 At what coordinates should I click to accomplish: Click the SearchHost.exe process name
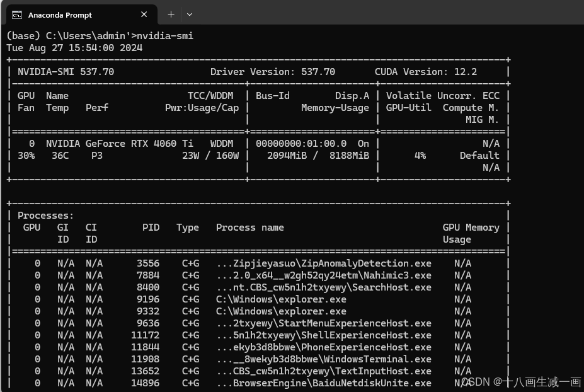coord(324,287)
